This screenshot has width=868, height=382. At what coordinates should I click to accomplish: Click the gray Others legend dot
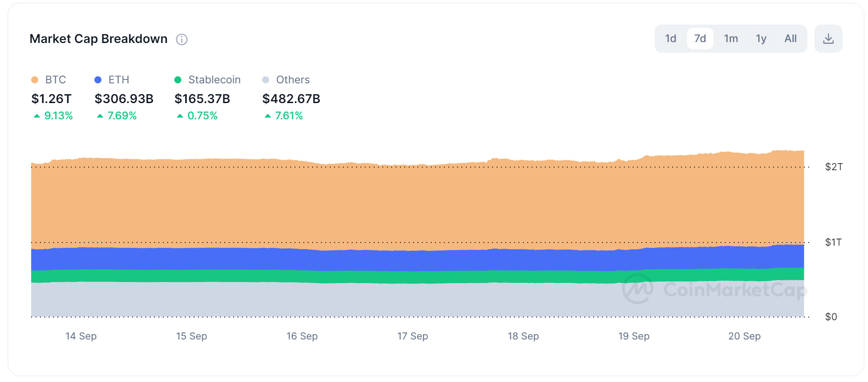[x=266, y=80]
